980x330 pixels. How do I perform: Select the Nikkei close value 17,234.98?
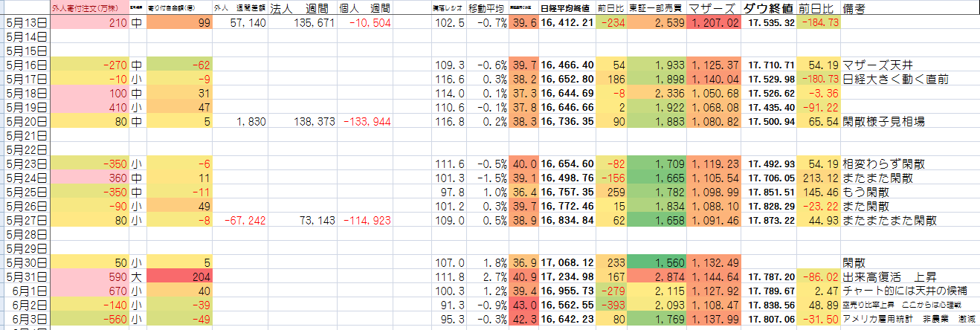(567, 276)
